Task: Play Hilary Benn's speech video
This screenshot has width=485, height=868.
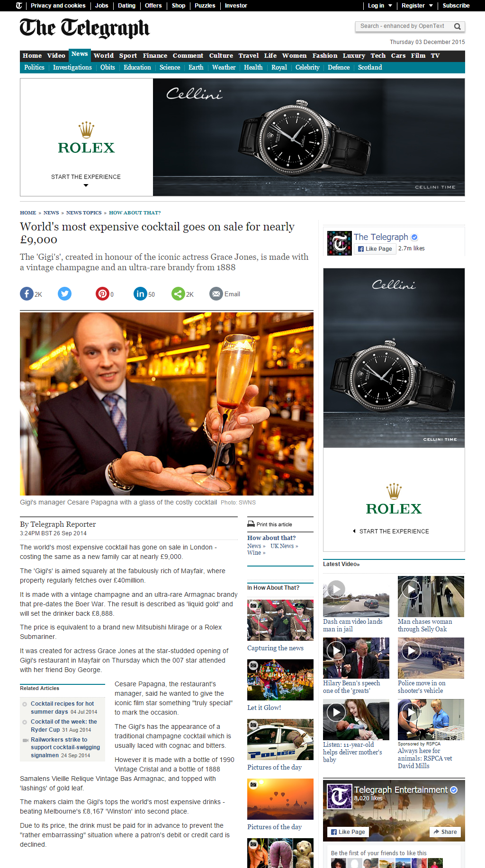Action: point(336,651)
